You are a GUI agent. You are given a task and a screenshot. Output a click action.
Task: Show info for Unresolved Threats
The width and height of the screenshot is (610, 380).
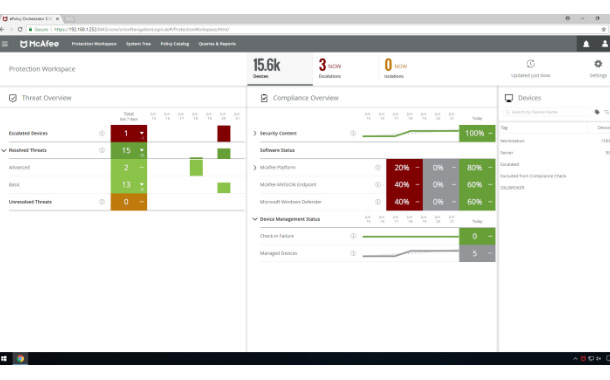tap(102, 202)
